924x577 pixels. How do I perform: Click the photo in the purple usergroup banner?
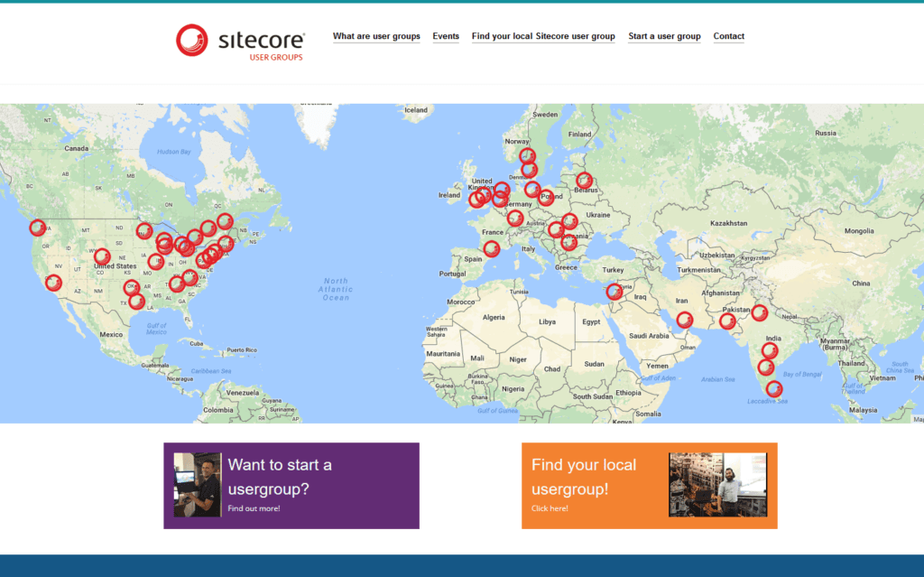click(198, 485)
